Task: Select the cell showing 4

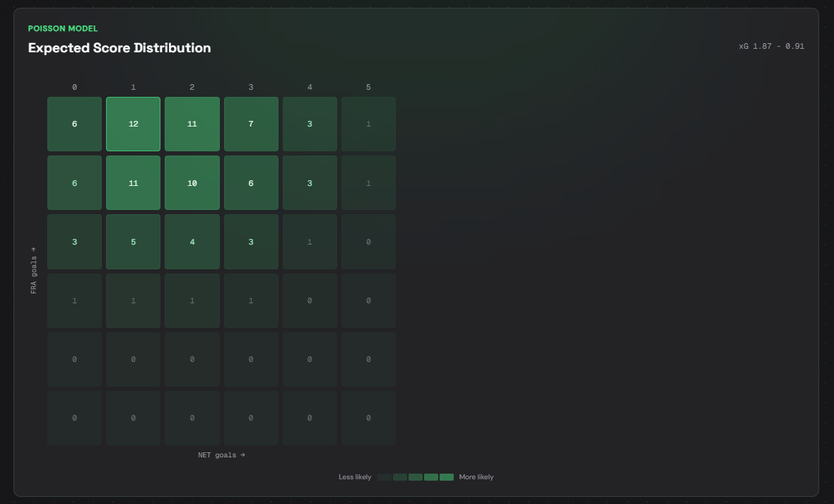Action: [192, 242]
